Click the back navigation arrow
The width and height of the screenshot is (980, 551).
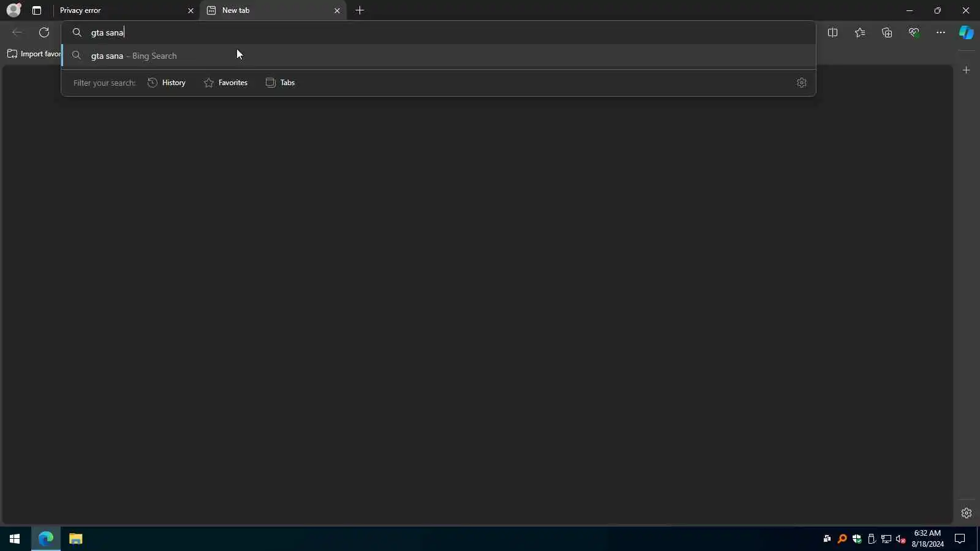(17, 32)
